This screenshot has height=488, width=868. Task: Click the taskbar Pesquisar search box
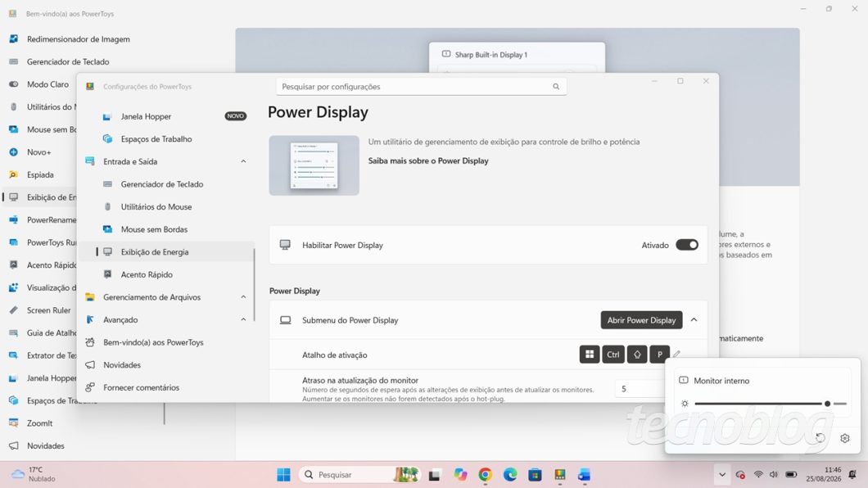click(x=359, y=475)
